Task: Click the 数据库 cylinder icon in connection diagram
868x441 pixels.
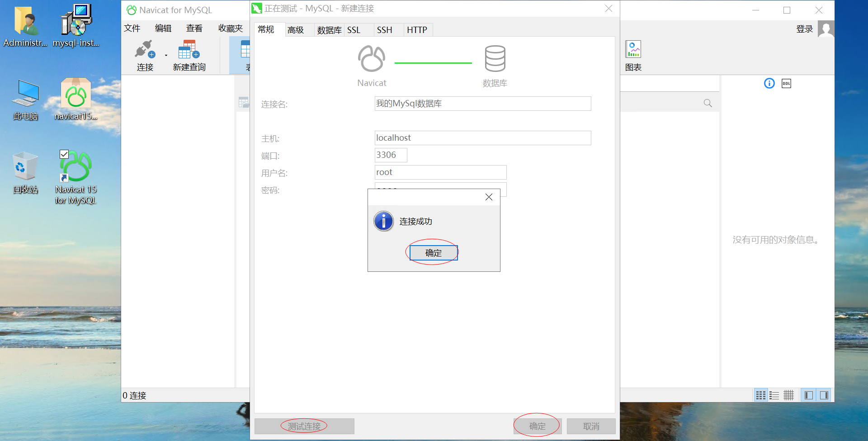Action: (x=495, y=59)
